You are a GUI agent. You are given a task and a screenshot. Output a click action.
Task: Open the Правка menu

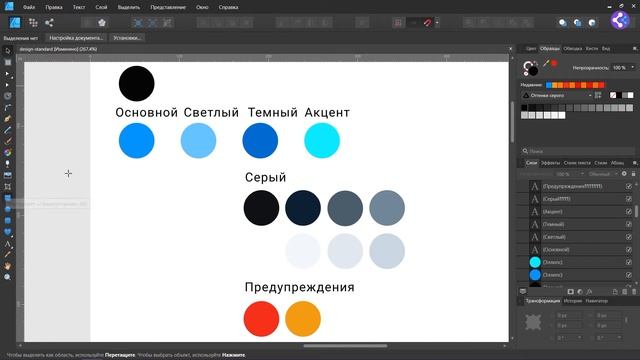click(54, 7)
